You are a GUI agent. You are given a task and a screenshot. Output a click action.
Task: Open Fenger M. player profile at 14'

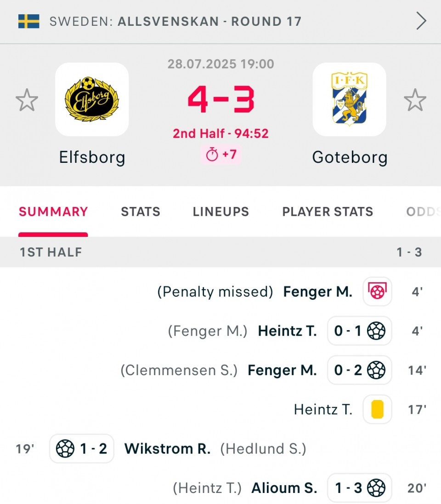click(x=282, y=370)
